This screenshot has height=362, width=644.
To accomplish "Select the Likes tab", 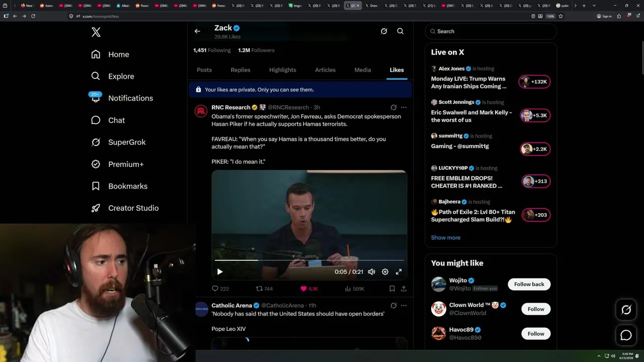I will point(396,70).
